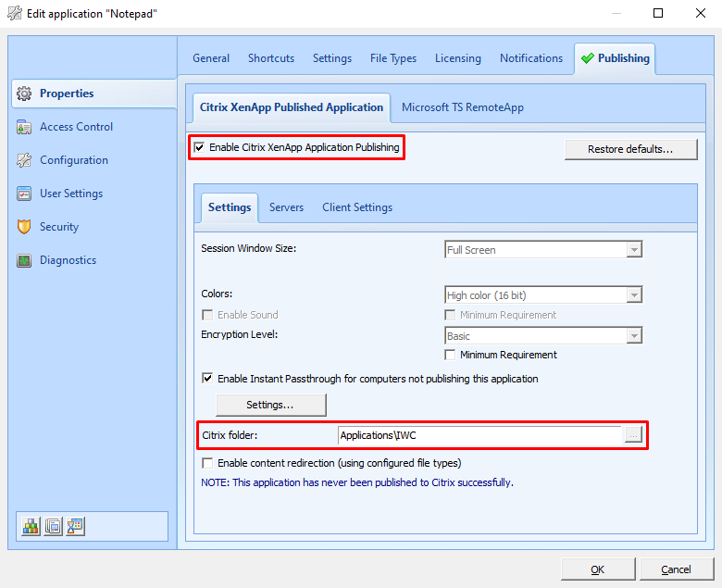Open Instant Passthrough Settings button
Viewport: 722px width, 588px height.
271,405
